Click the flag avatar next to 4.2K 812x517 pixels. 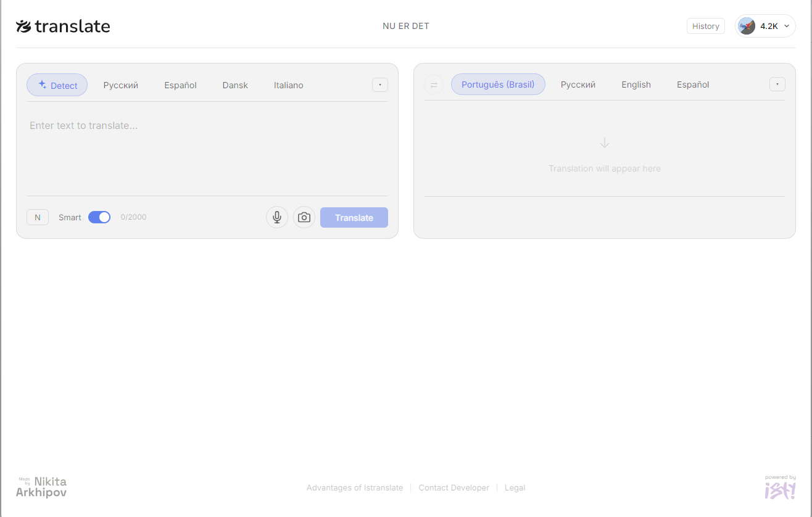(747, 25)
